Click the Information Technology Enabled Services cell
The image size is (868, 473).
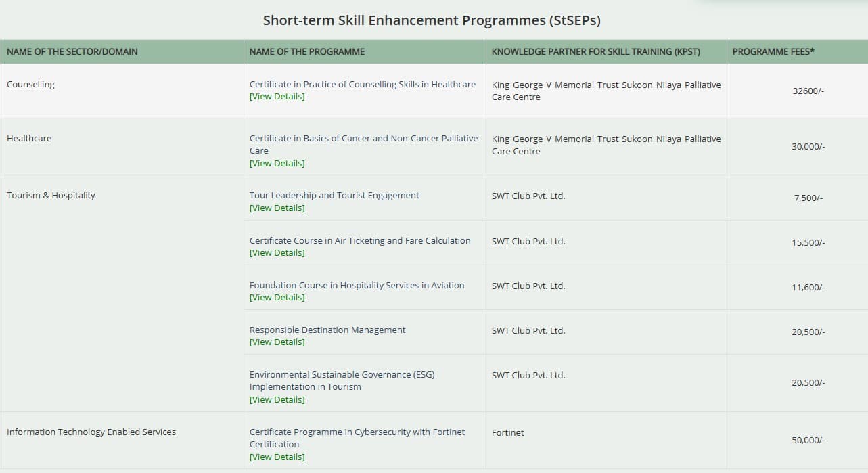coord(91,432)
